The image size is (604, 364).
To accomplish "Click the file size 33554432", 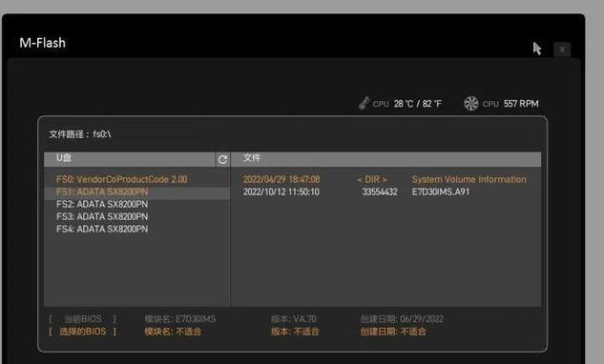I will tap(380, 192).
